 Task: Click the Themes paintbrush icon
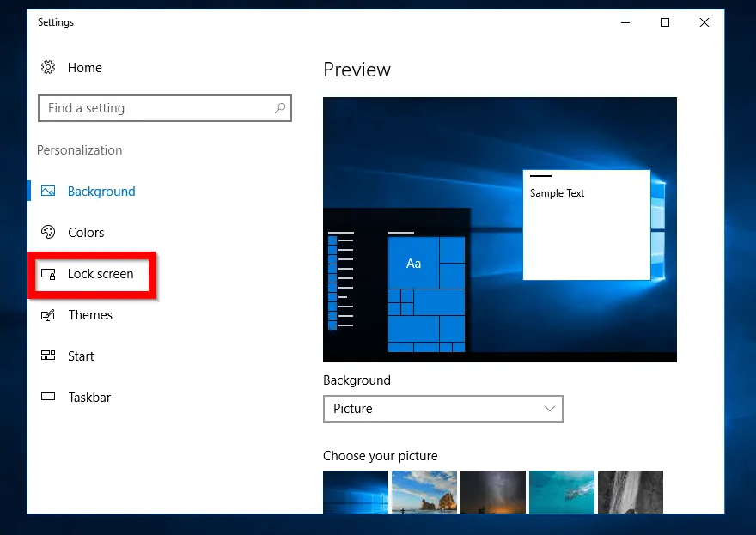pos(48,315)
